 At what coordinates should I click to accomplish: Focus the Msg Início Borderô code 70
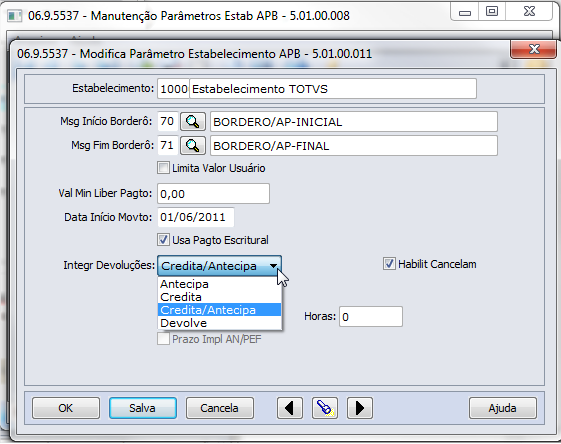click(167, 121)
